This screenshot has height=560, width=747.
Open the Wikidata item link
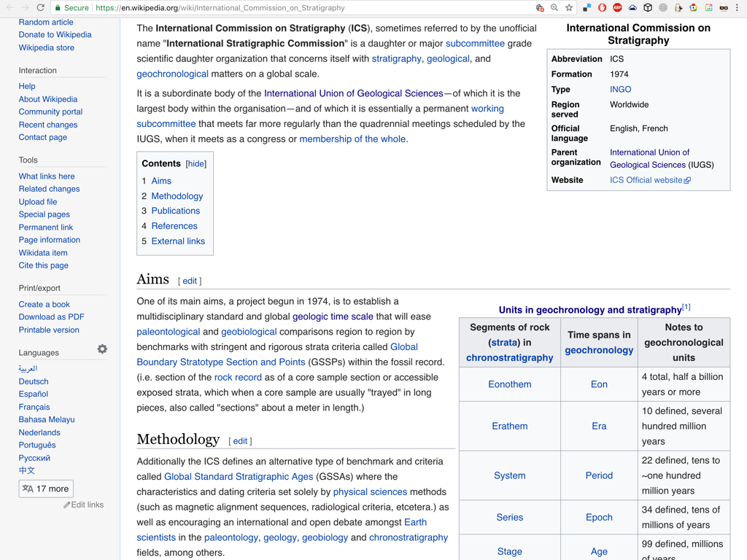(x=43, y=253)
